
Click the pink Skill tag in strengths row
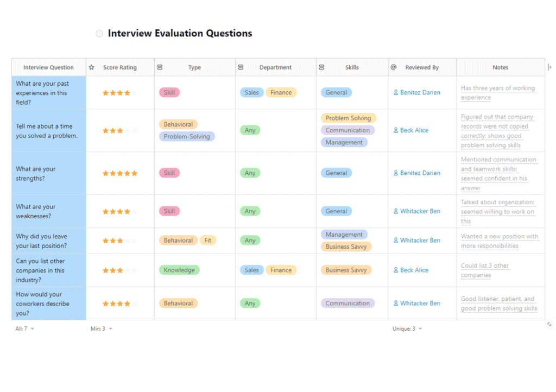(x=169, y=173)
